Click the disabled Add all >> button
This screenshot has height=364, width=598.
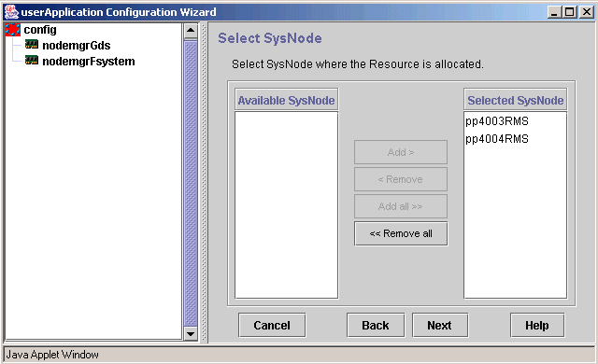coord(401,206)
